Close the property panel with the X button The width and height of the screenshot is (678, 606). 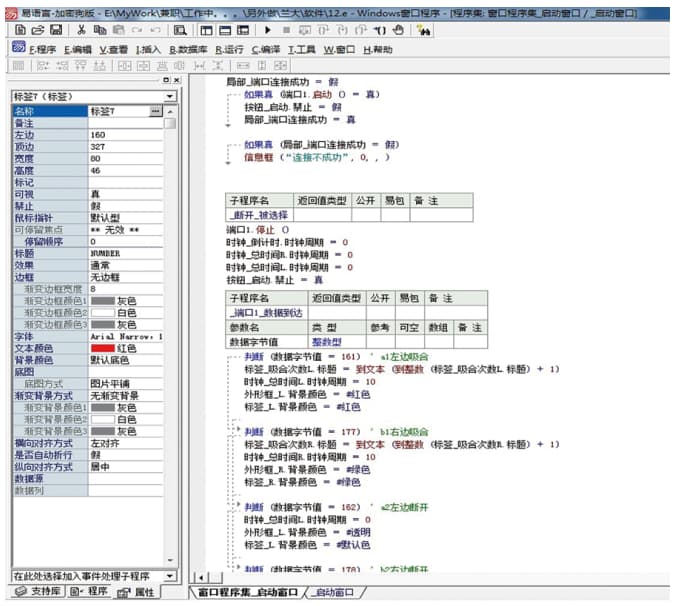click(x=177, y=80)
